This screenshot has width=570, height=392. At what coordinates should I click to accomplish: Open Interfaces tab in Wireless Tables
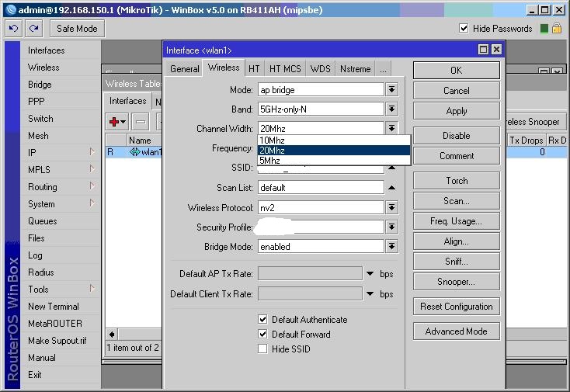(x=127, y=101)
